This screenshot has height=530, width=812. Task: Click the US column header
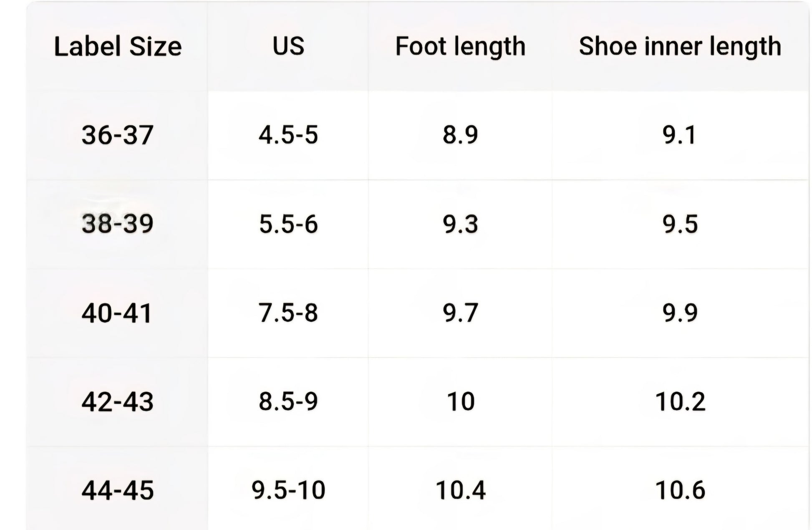(288, 46)
